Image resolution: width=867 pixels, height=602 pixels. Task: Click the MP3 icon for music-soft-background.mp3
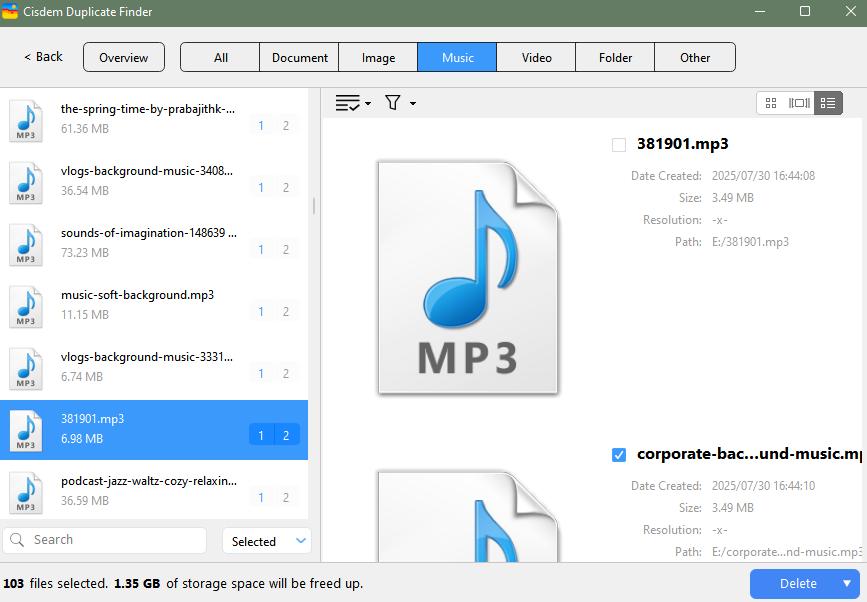click(x=24, y=307)
